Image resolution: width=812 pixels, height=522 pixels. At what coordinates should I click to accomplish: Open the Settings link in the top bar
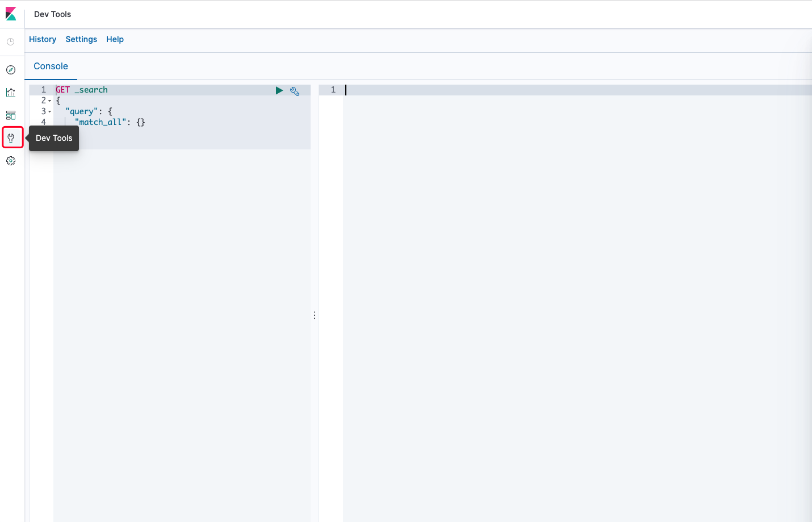81,39
